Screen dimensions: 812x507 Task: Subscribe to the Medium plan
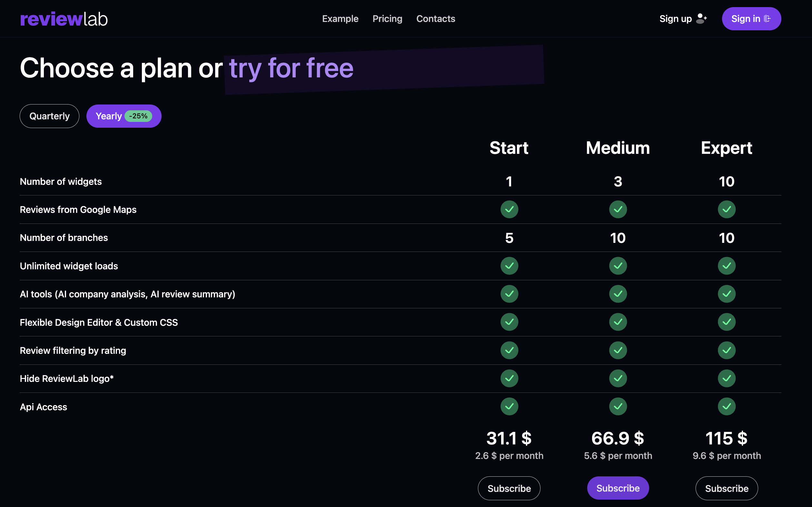(618, 488)
